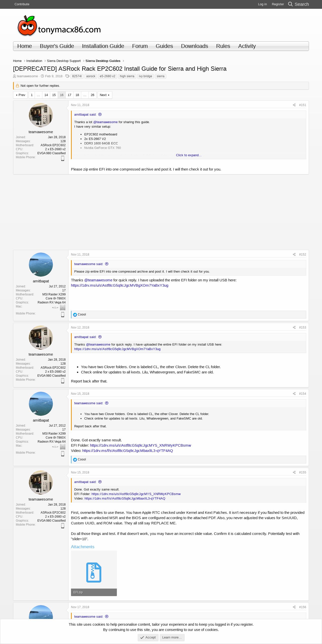Viewport: 322px width, 644px height.
Task: Open the Home navigation tab
Action: (25, 46)
